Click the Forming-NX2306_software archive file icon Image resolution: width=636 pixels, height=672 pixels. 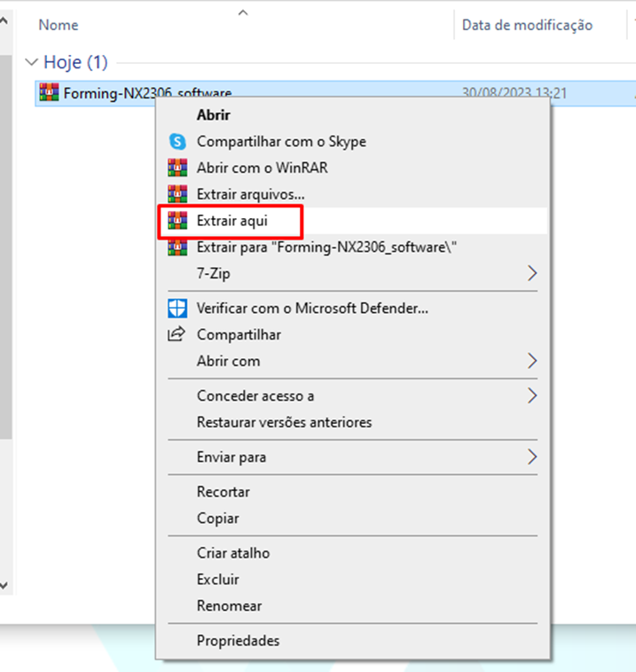[x=50, y=92]
